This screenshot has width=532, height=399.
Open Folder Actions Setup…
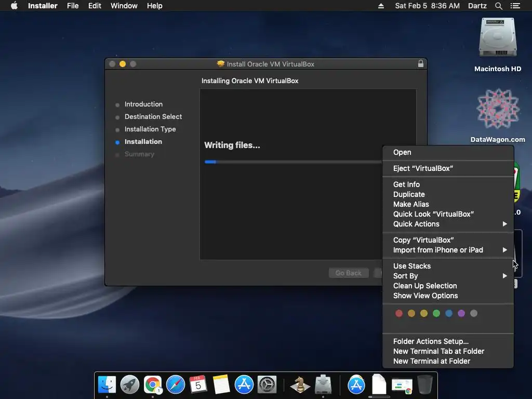(448, 341)
